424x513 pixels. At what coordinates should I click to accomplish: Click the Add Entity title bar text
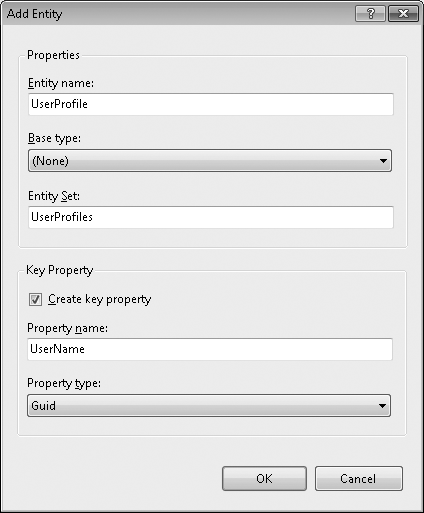pyautogui.click(x=34, y=14)
